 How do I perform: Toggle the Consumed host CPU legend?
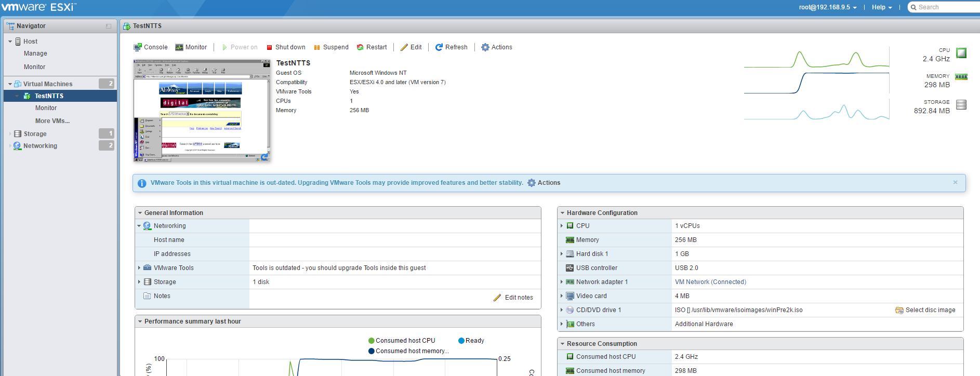pos(402,341)
